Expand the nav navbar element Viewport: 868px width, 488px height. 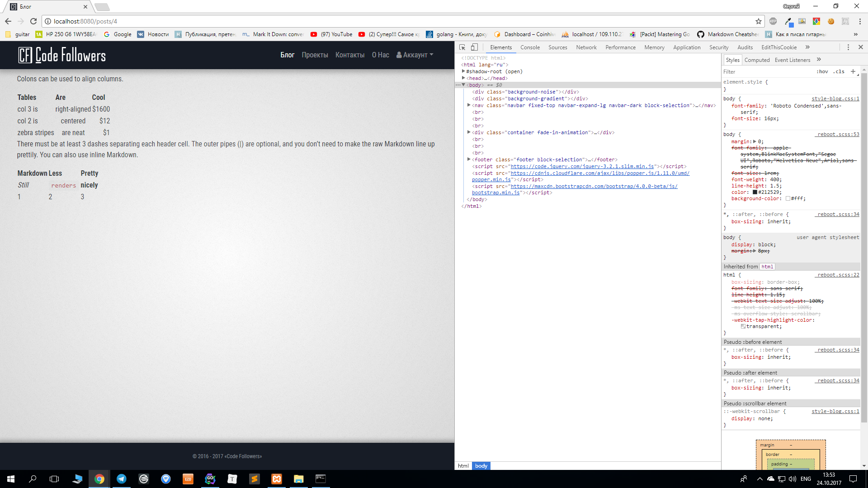click(x=469, y=105)
